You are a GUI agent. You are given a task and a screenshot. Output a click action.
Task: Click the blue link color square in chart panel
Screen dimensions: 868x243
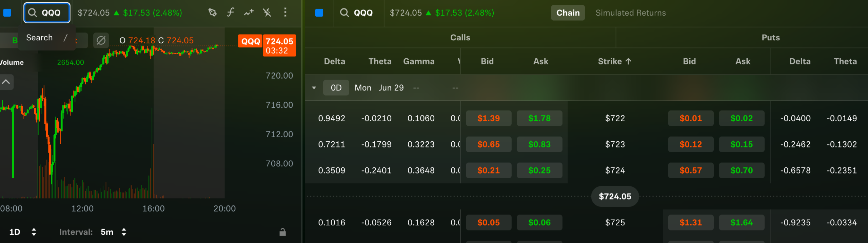[x=7, y=13]
